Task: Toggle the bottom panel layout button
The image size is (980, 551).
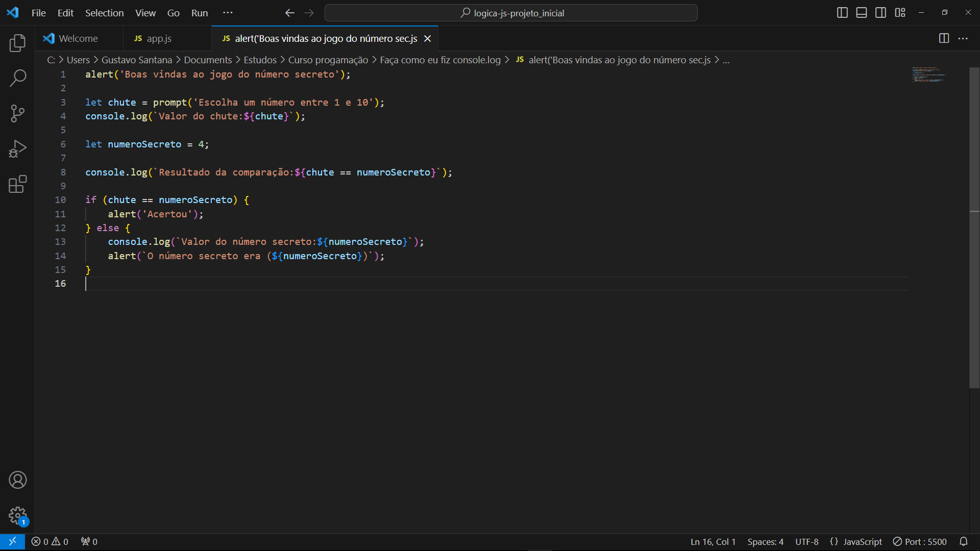Action: [x=862, y=13]
